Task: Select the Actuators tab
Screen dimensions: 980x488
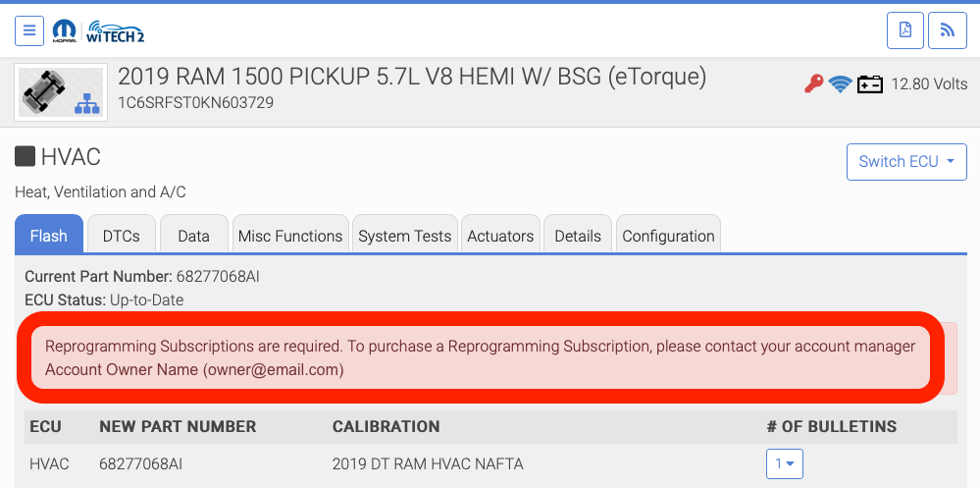Action: click(x=500, y=236)
